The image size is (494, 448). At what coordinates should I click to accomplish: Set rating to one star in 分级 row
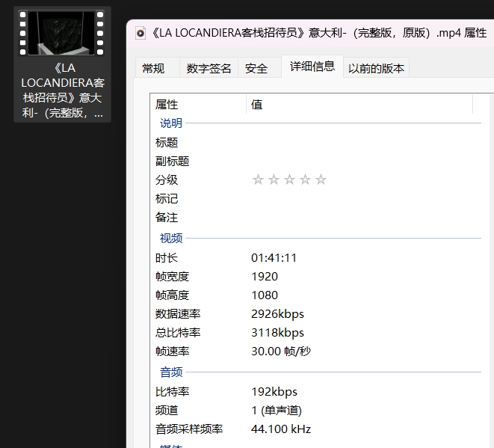[258, 179]
